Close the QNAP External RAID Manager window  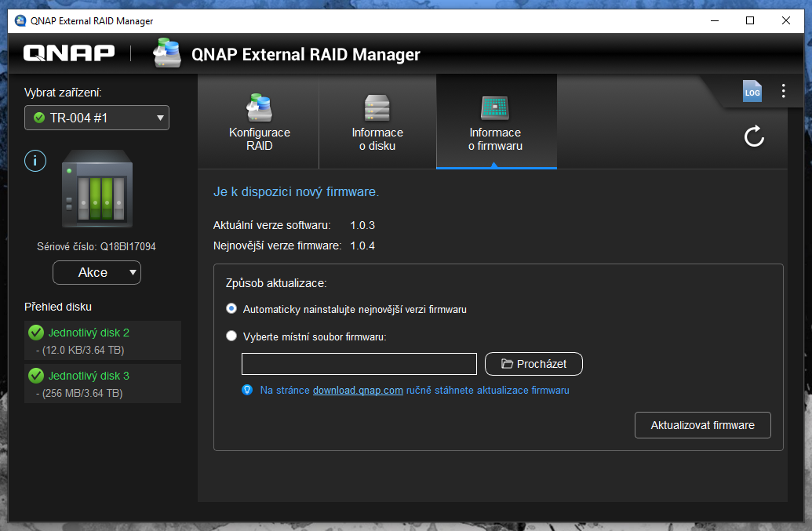tap(785, 20)
